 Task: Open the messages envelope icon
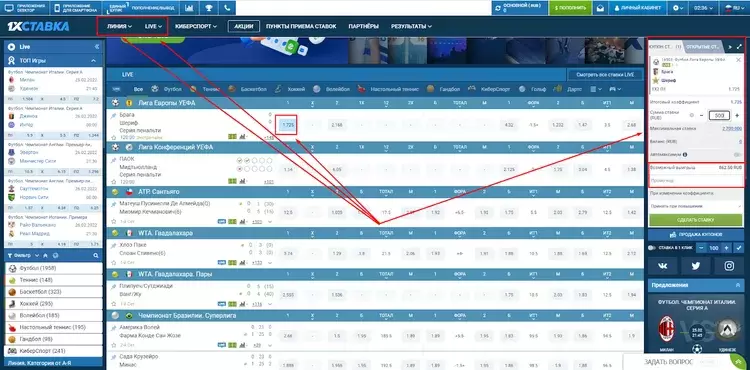600,8
